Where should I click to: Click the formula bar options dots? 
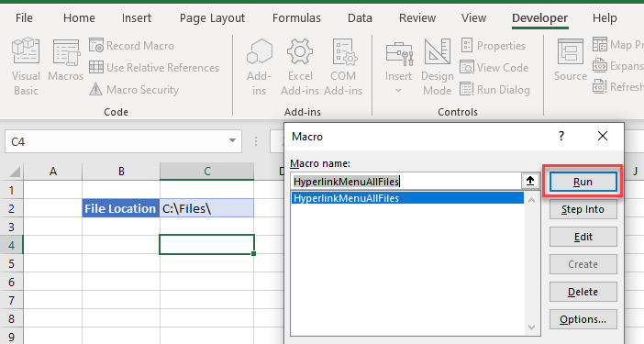pos(256,141)
